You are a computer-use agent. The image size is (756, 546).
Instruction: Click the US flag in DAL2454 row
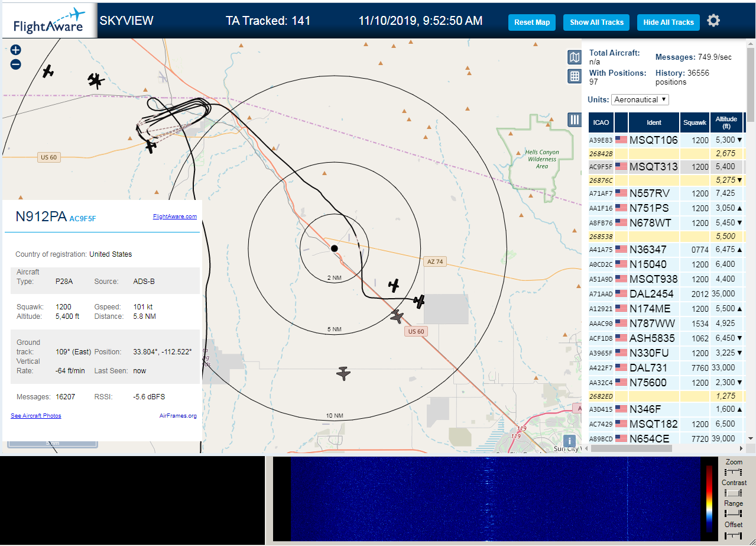tap(621, 294)
